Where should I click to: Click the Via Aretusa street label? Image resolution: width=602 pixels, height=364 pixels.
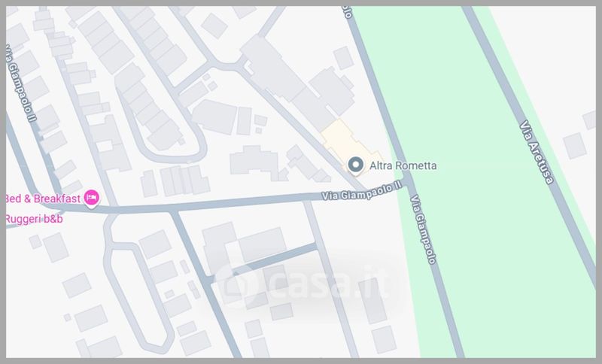point(537,152)
